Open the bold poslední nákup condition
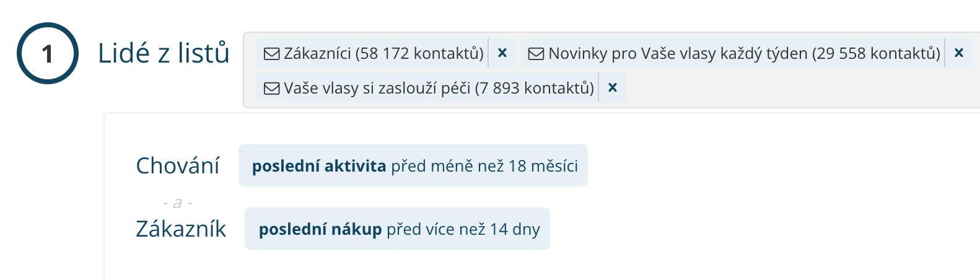 click(320, 229)
